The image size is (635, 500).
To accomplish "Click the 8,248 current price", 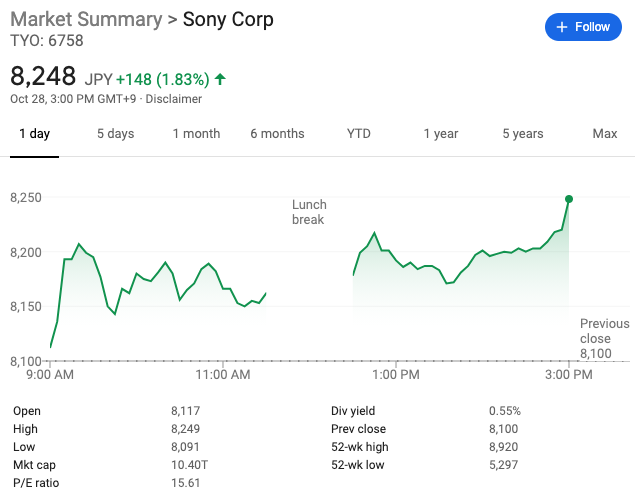I will click(43, 76).
